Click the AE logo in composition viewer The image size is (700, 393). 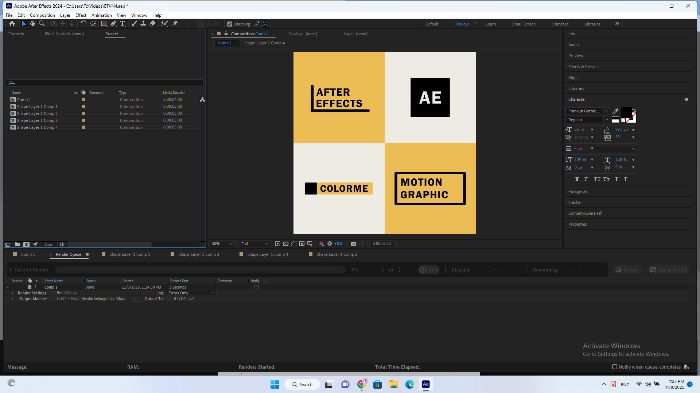point(430,97)
